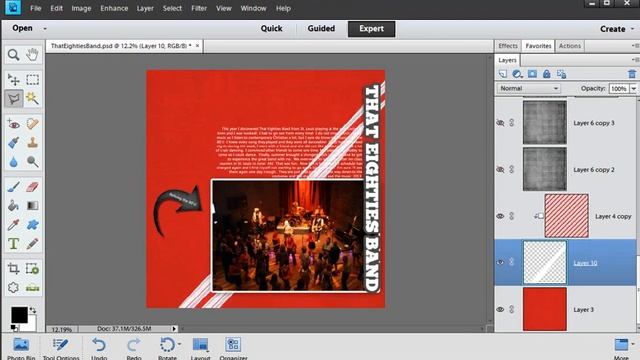This screenshot has width=640, height=360.
Task: Create new fill or adjustment layer
Action: tap(517, 74)
